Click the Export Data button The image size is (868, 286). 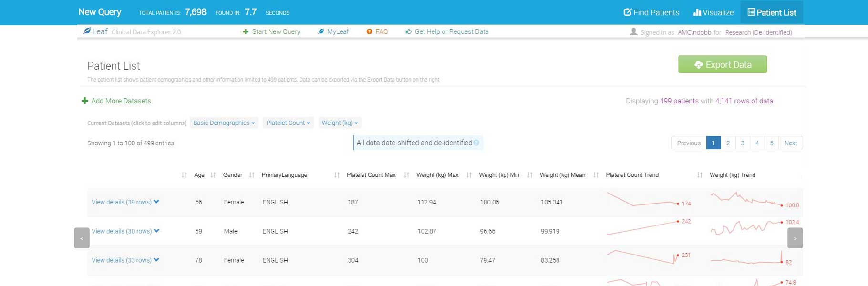[x=723, y=64]
